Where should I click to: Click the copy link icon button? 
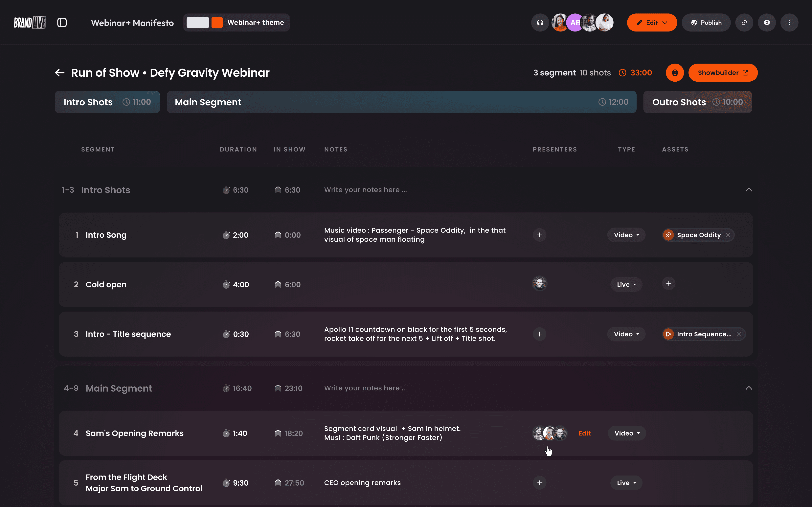[744, 22]
